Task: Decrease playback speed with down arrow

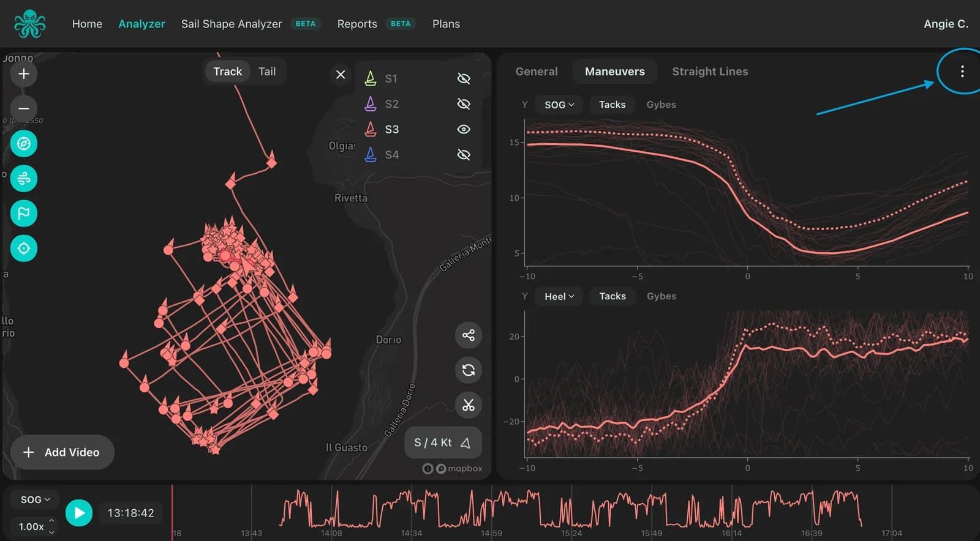Action: (51, 532)
